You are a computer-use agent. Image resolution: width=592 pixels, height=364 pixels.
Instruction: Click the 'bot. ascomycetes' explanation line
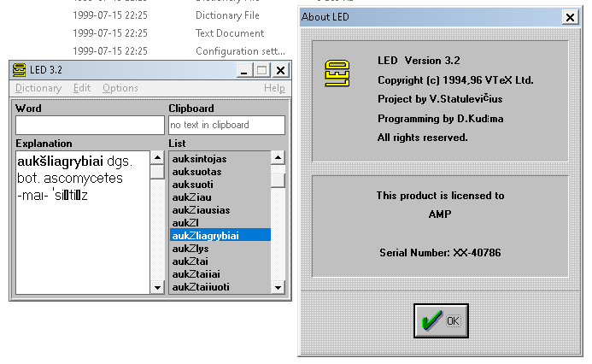tap(70, 179)
